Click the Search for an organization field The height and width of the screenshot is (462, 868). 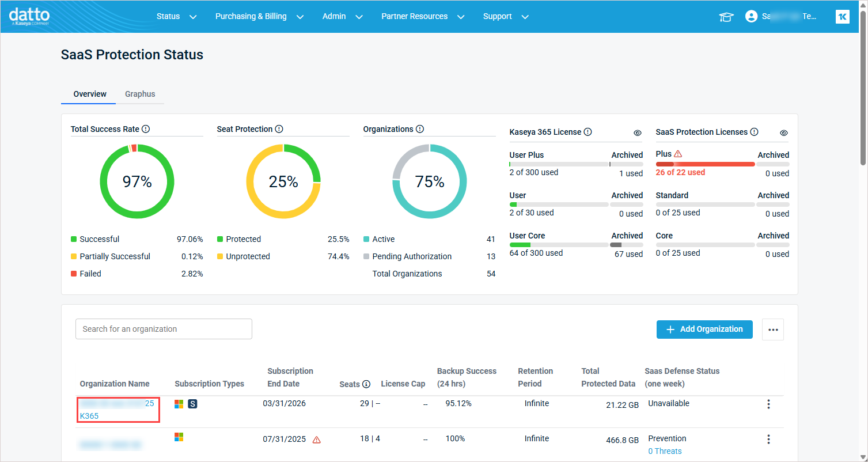pos(164,329)
